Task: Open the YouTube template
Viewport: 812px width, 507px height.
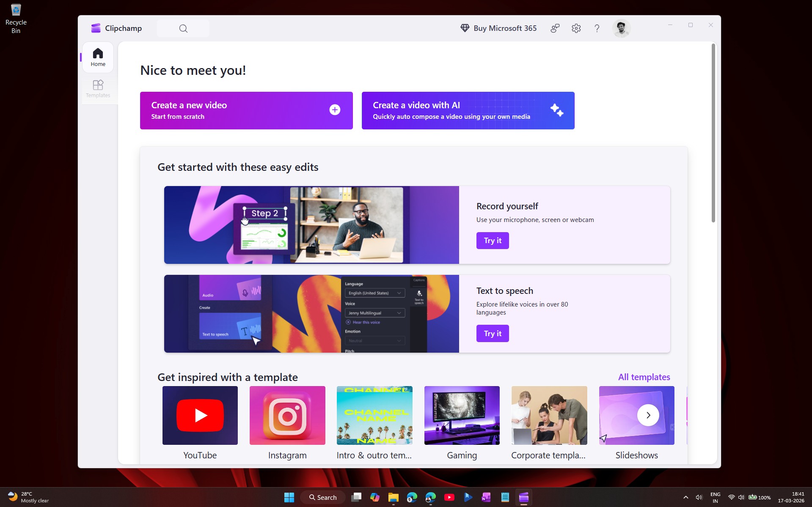Action: (200, 415)
